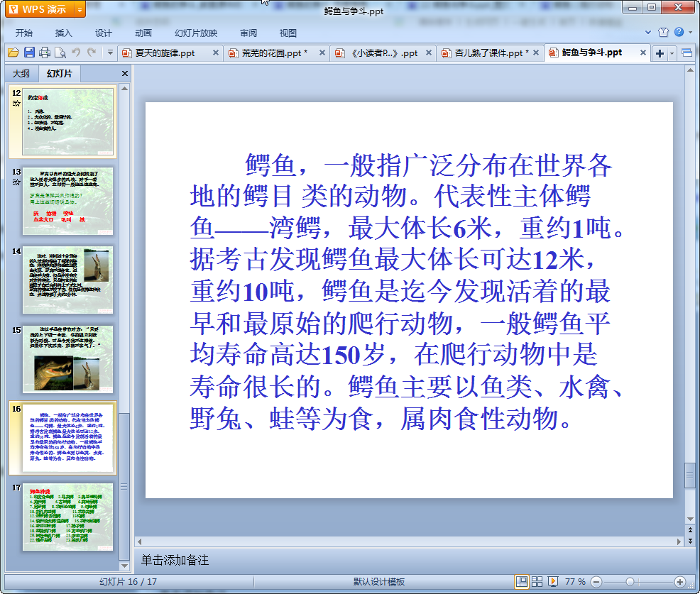
Task: Open the 幻灯片放映 ribbon tab
Action: point(196,33)
